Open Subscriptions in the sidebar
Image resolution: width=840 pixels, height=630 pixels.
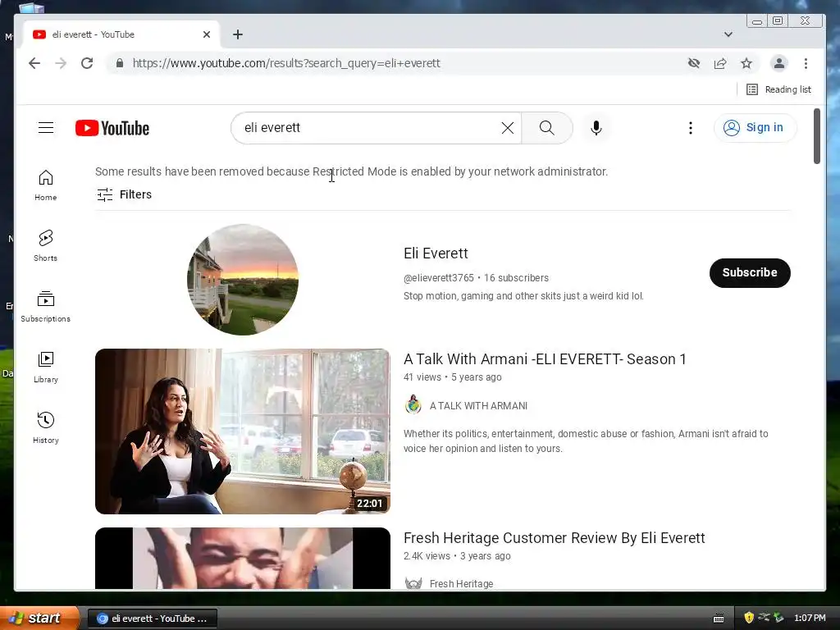click(46, 307)
